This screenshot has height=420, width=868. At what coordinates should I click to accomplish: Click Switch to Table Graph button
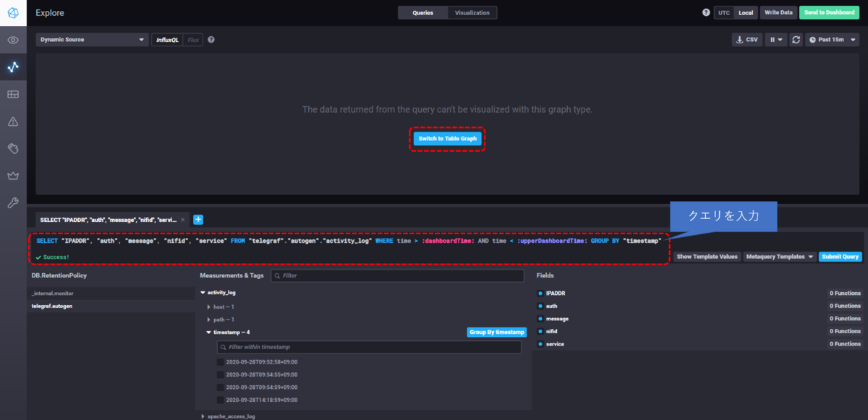447,139
